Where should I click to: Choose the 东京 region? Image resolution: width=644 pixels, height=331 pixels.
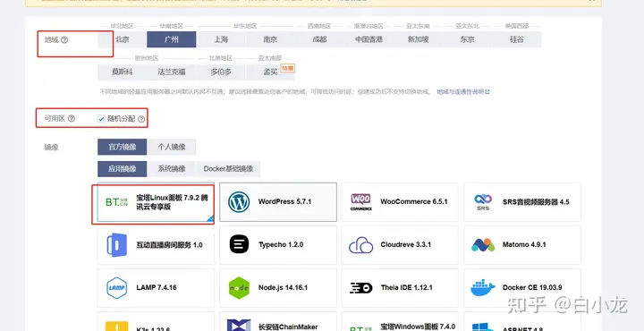point(468,39)
